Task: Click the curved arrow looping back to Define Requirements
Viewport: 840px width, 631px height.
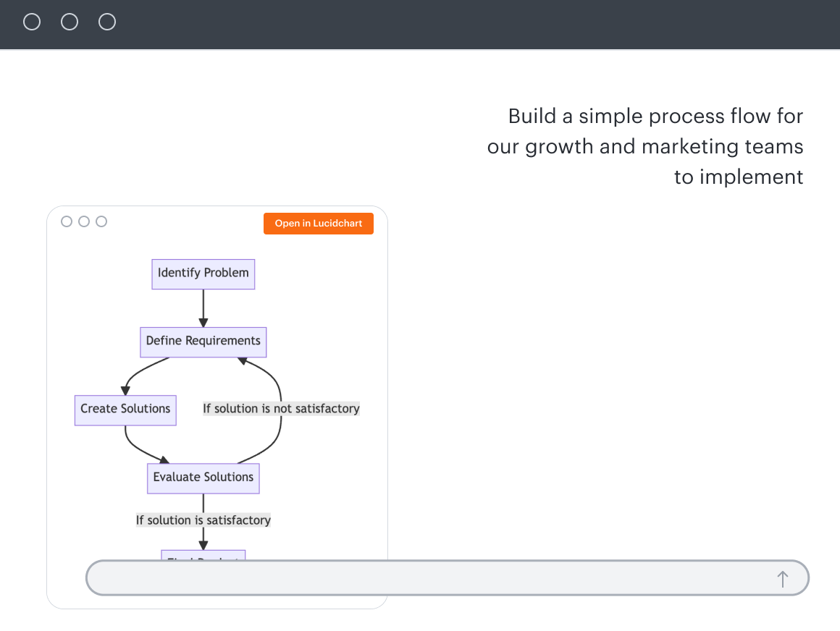Action: point(278,384)
